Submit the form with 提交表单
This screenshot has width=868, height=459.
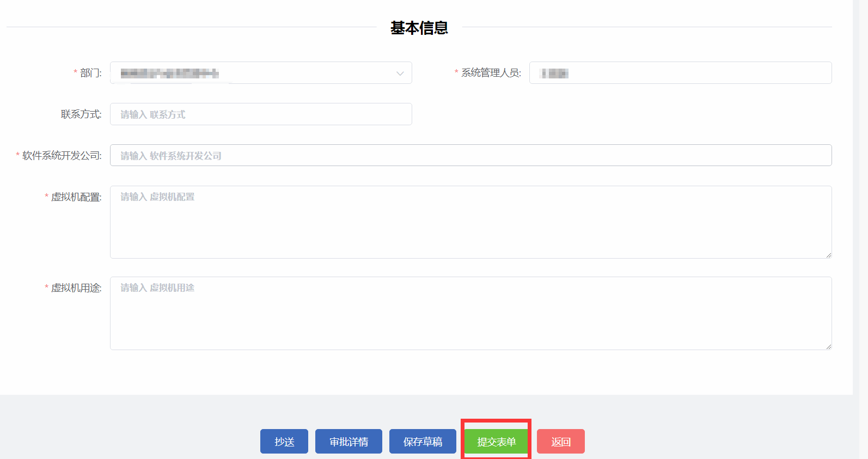click(x=496, y=442)
